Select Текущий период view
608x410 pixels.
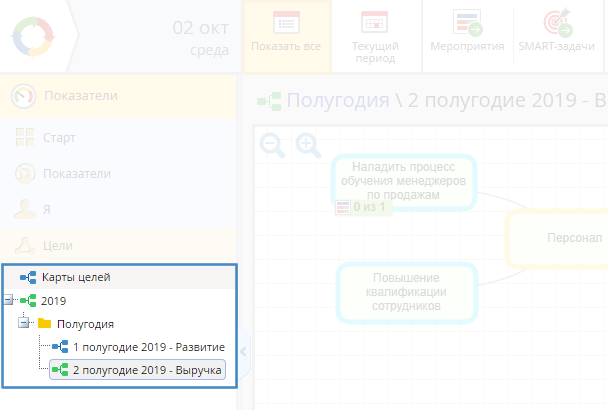[375, 36]
